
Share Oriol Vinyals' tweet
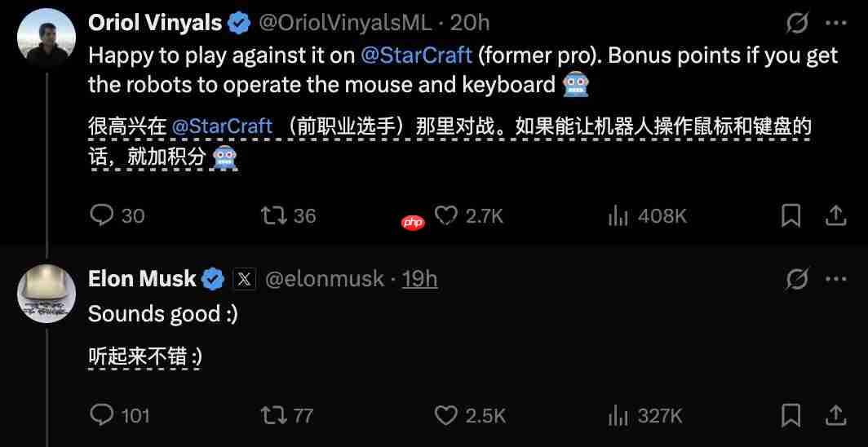point(836,215)
